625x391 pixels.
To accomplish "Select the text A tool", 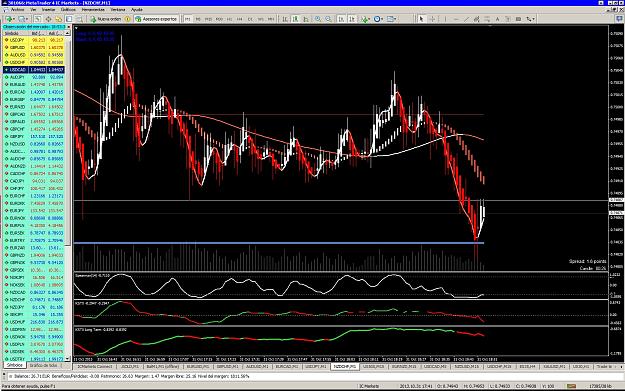I will click(x=497, y=19).
